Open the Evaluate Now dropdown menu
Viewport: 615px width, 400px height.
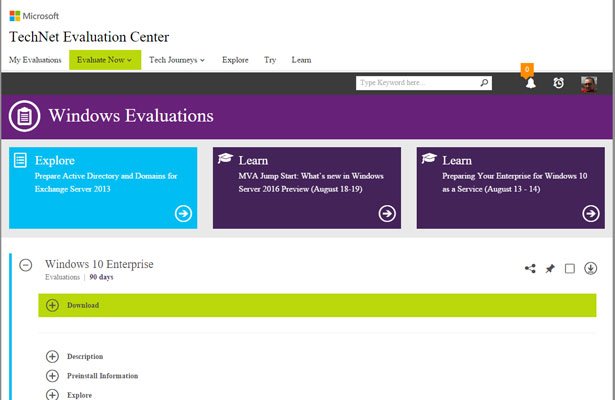(104, 60)
